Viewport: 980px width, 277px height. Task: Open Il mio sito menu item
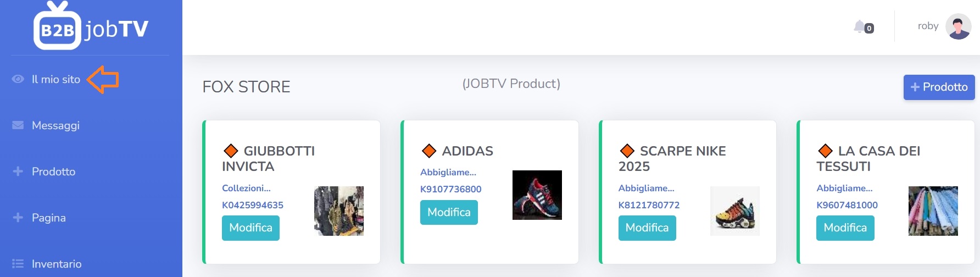[56, 79]
